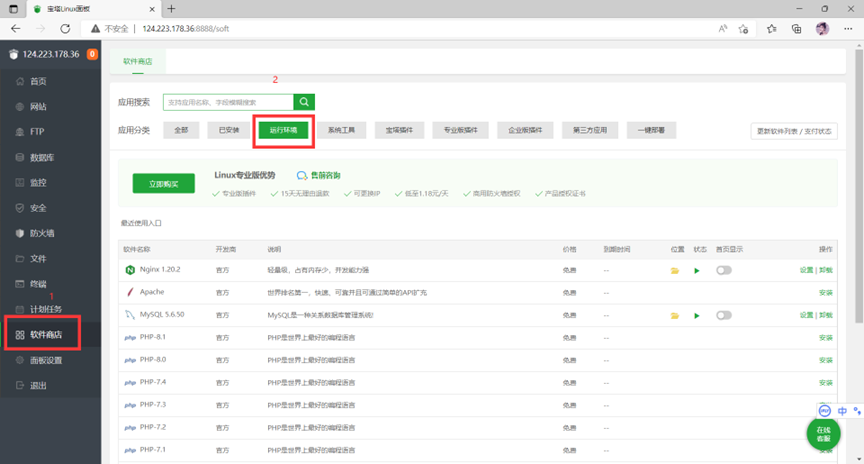Open a new browser tab
This screenshot has height=464, width=864.
point(171,9)
